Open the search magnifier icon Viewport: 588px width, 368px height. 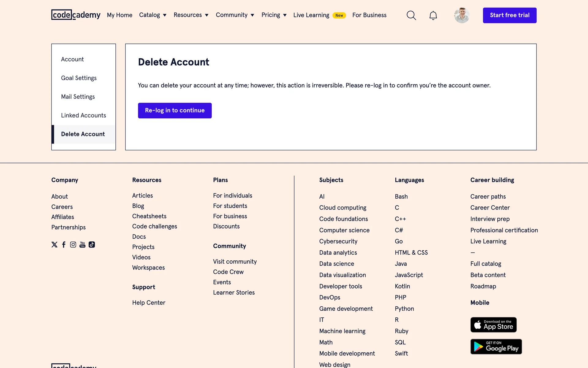pyautogui.click(x=411, y=15)
